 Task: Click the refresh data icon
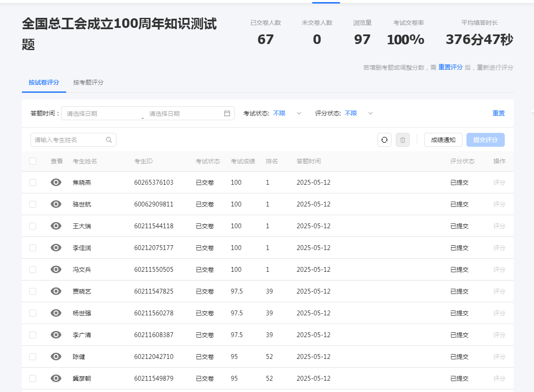384,139
